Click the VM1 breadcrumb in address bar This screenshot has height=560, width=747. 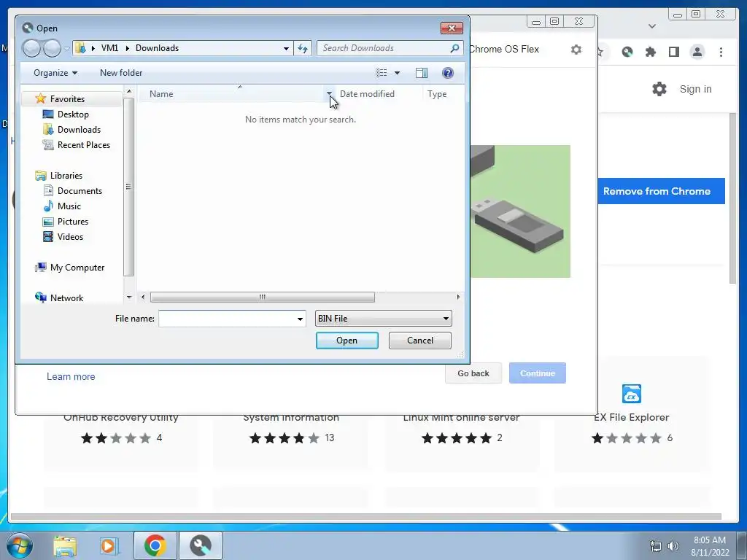[109, 48]
